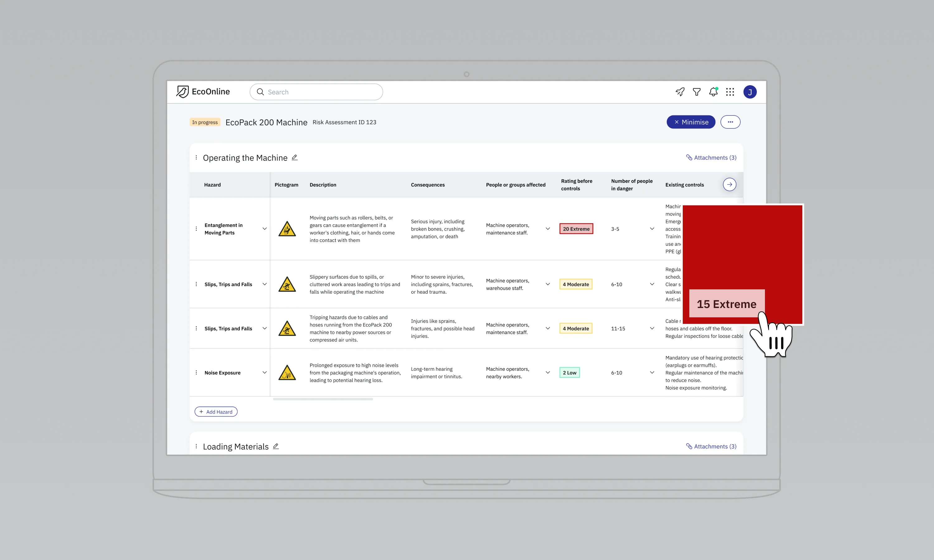Click 4 Moderate badge in 11-15 row
934x560 pixels.
tap(576, 328)
